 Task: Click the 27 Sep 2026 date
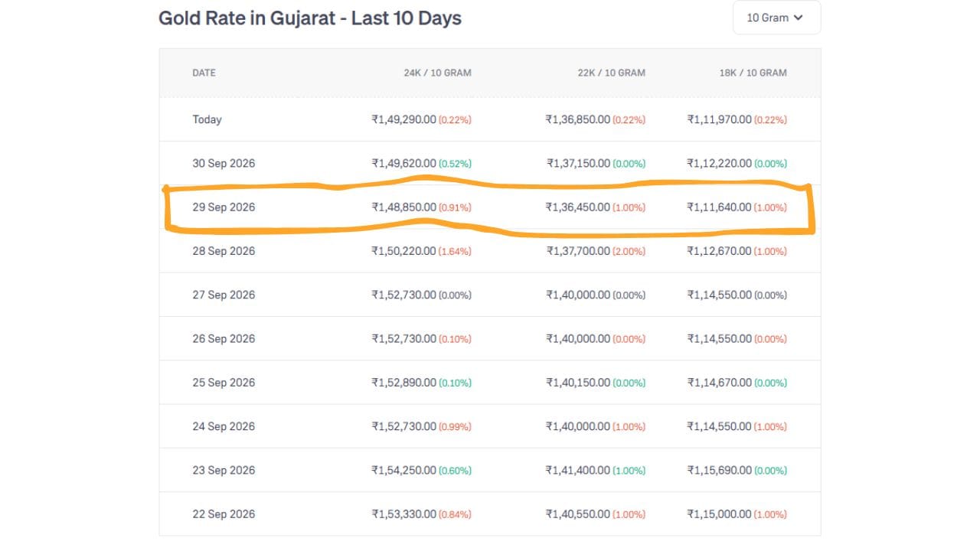(x=224, y=295)
